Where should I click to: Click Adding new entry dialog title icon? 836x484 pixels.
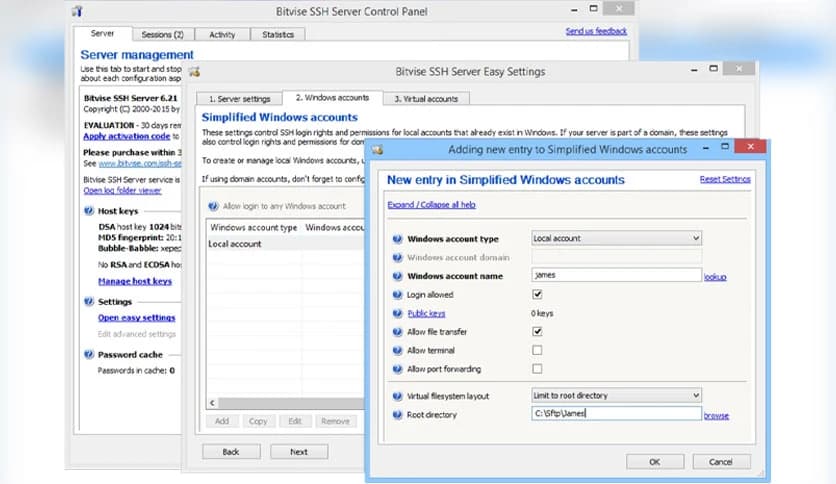click(x=377, y=150)
